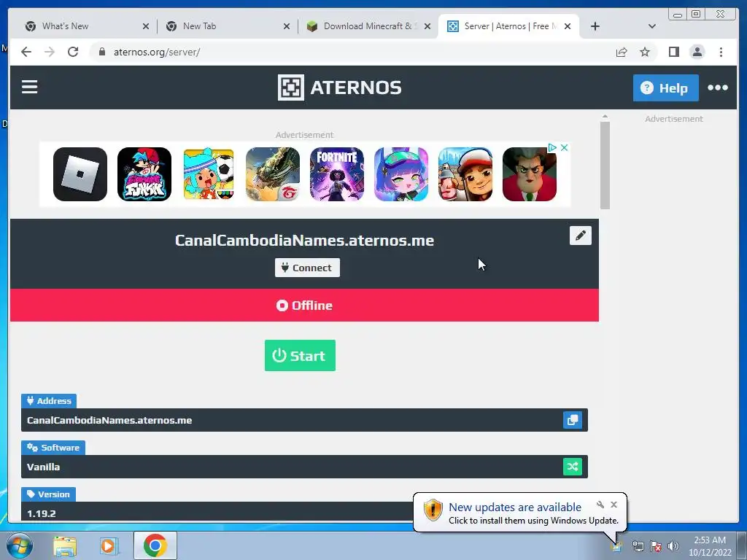The height and width of the screenshot is (560, 747).
Task: Open the Roblox ad icon
Action: click(x=80, y=174)
